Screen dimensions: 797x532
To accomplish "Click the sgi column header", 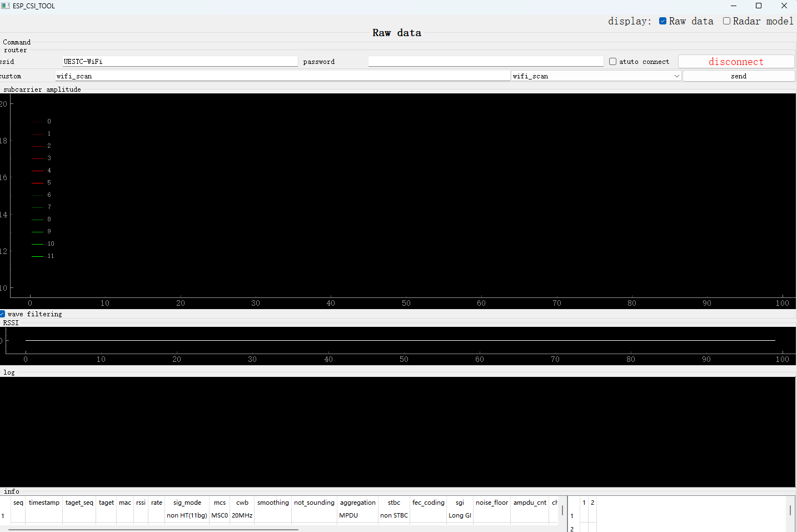I will tap(460, 503).
